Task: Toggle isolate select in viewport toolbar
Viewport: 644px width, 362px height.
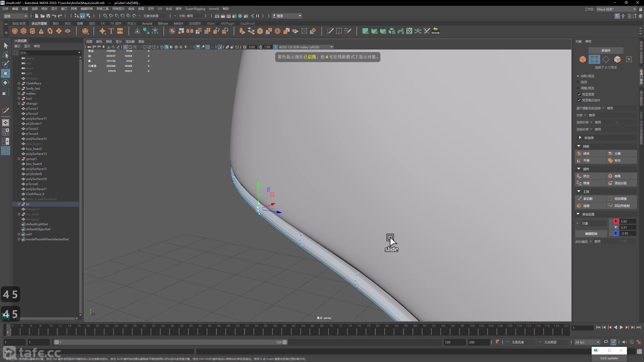Action: [x=220, y=47]
